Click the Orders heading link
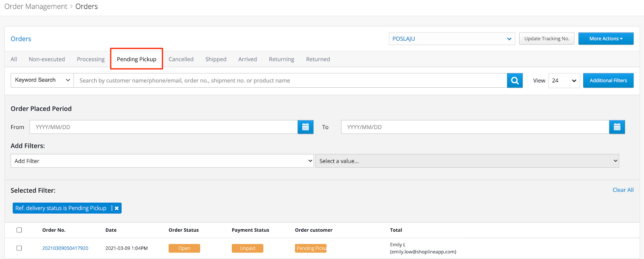 tap(21, 39)
